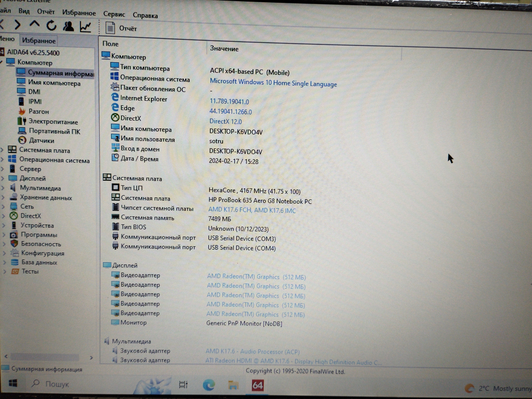Open the Сервис menu

[x=114, y=14]
